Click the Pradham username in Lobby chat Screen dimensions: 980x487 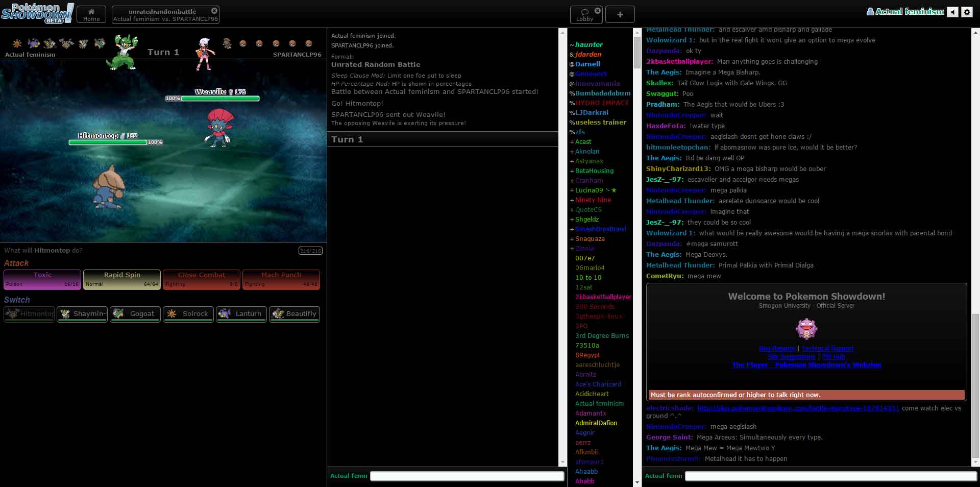click(x=663, y=105)
